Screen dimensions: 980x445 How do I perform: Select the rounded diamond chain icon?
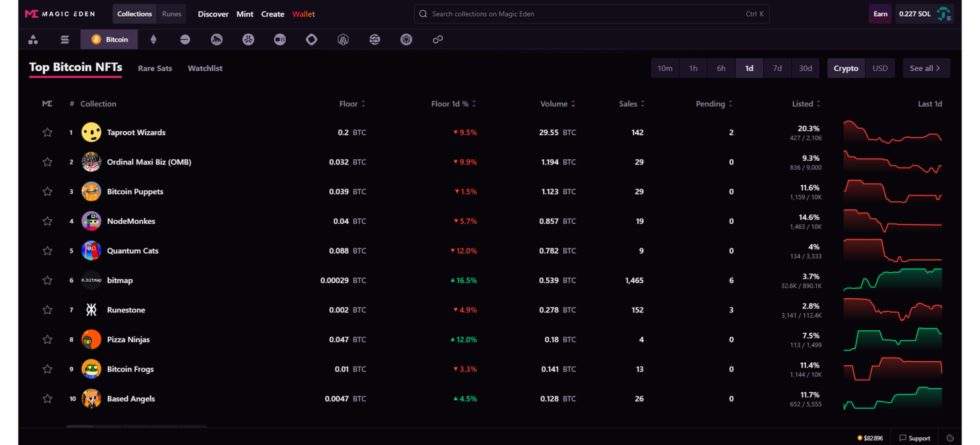point(311,40)
